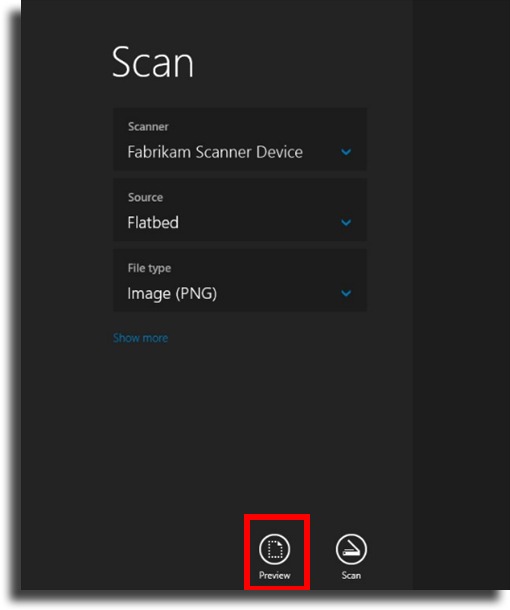The width and height of the screenshot is (510, 610).
Task: Click empty pane space below Show more
Action: (x=217, y=428)
